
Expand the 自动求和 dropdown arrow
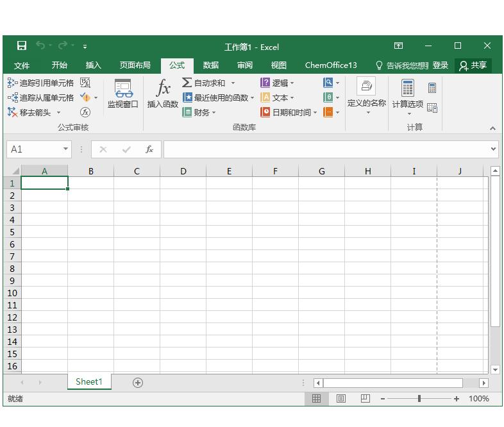pos(233,83)
